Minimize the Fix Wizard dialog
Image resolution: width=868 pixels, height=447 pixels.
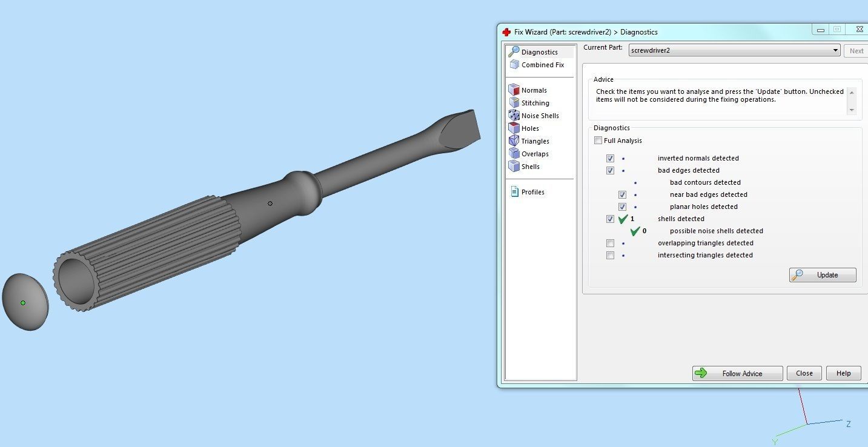[x=821, y=30]
